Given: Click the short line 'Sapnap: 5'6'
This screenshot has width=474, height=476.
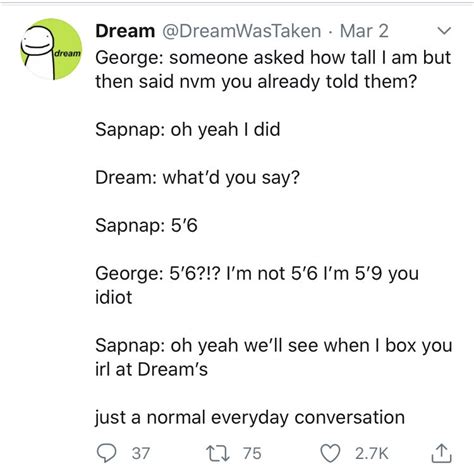Looking at the screenshot, I should tap(146, 225).
